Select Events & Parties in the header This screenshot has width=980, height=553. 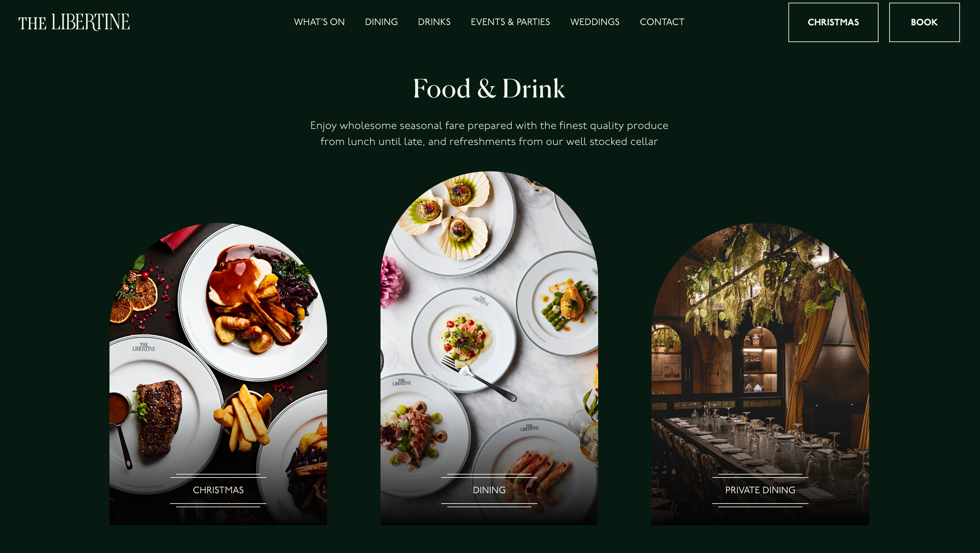(510, 22)
